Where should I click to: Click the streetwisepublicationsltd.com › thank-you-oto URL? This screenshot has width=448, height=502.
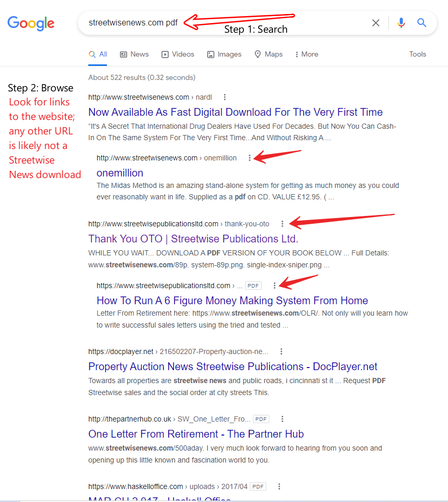point(179,224)
